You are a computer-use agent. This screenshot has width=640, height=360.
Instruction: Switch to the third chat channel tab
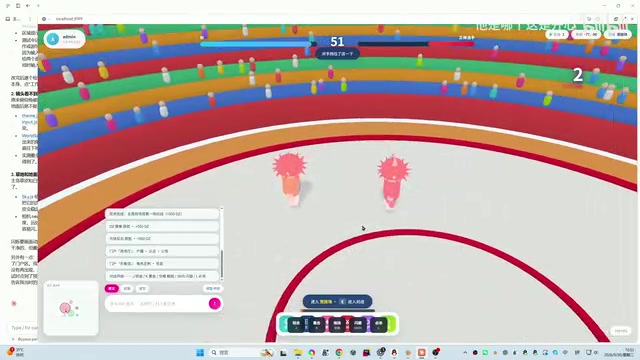(142, 289)
